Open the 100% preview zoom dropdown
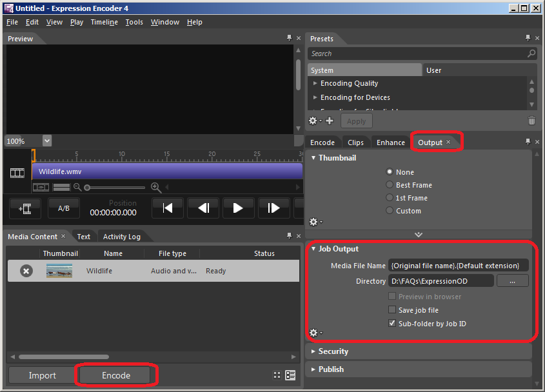Image resolution: width=545 pixels, height=392 pixels. pyautogui.click(x=47, y=141)
